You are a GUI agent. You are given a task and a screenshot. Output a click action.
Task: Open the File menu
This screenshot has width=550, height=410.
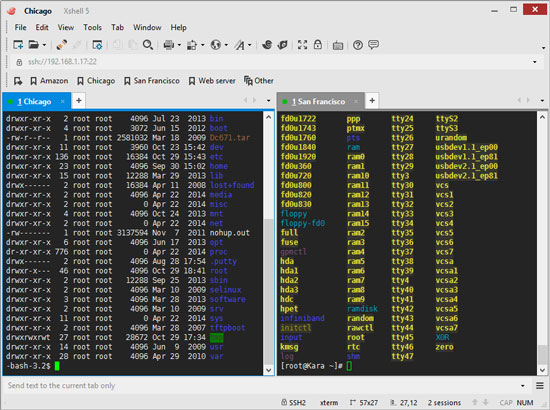coord(20,27)
